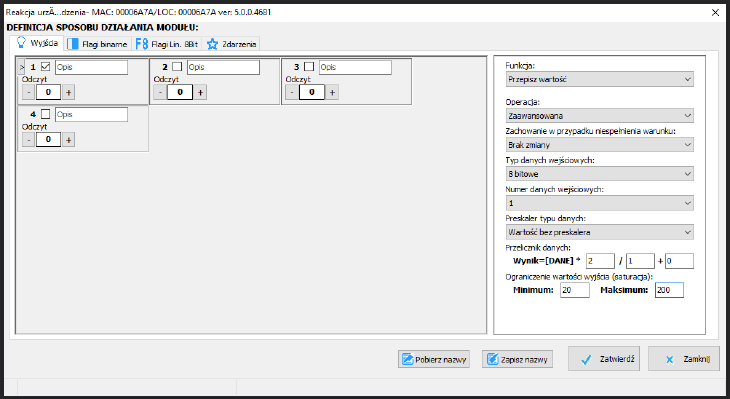Click the Opis field of output 3
Image resolution: width=730 pixels, height=399 pixels.
tap(355, 67)
